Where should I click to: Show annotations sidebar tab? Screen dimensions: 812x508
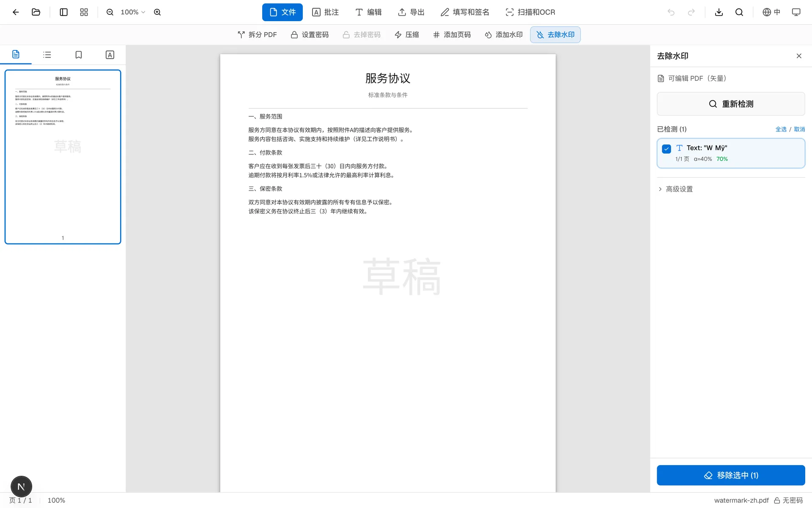click(x=110, y=55)
